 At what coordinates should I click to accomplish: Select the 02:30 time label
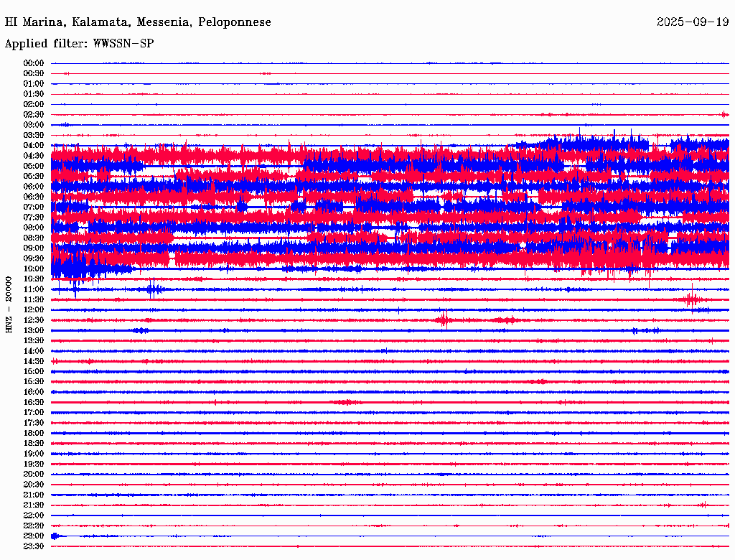tap(34, 115)
